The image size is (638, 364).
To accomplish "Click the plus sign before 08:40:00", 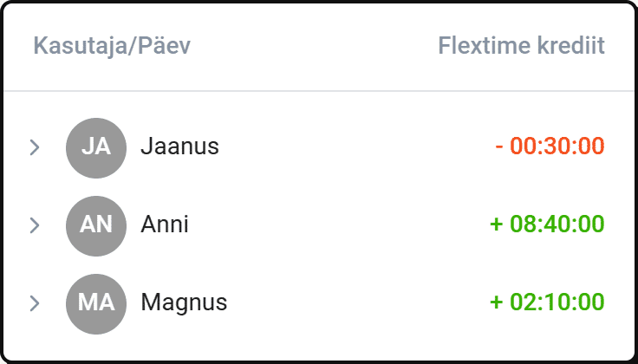I will 497,224.
